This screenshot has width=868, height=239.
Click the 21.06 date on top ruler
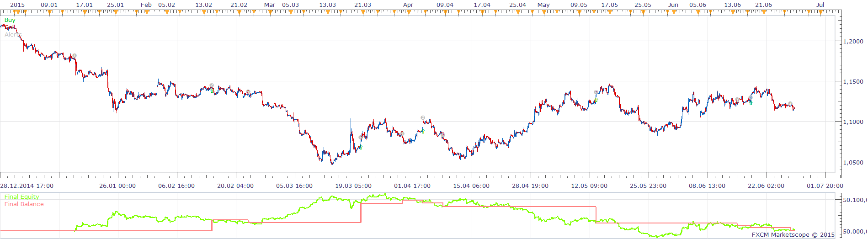763,5
